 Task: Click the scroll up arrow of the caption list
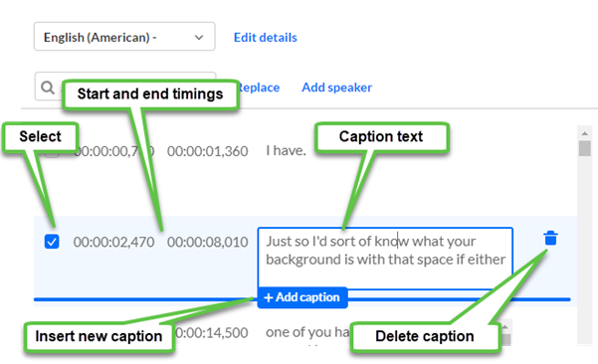point(585,133)
